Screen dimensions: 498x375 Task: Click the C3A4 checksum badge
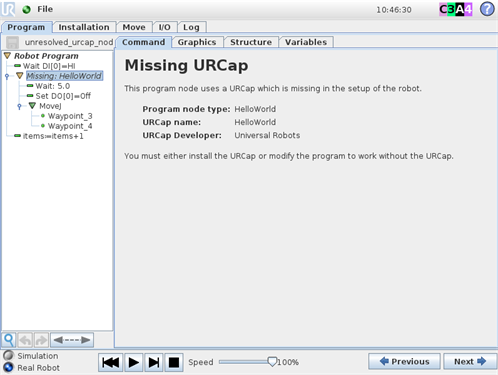click(456, 9)
